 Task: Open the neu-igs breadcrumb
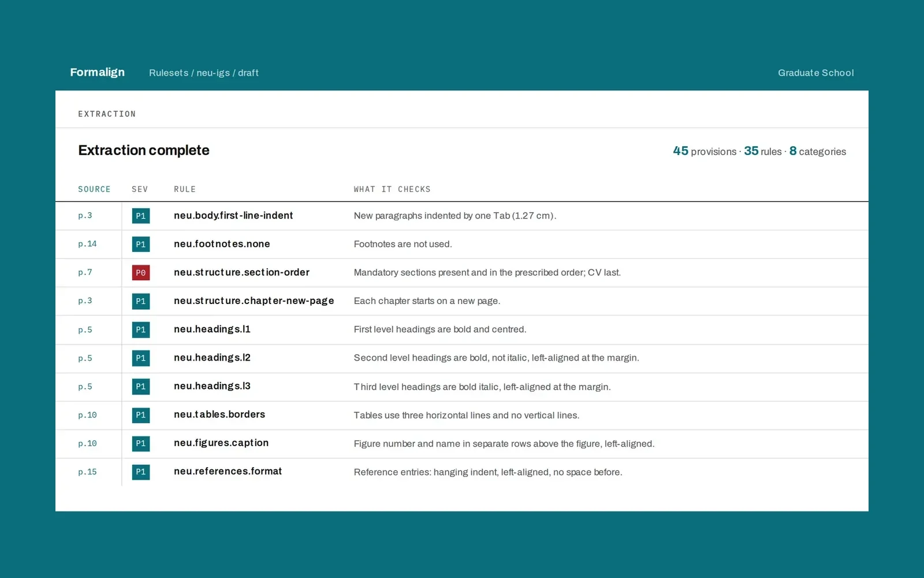[213, 73]
